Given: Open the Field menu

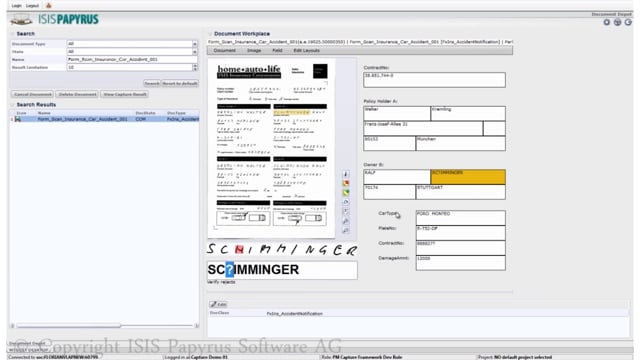Looking at the screenshot, I should pos(277,51).
